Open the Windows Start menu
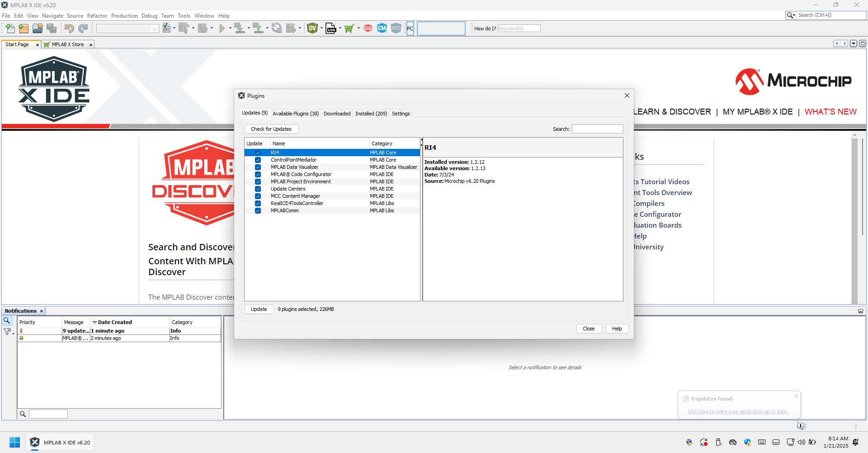The height and width of the screenshot is (453, 868). pyautogui.click(x=15, y=442)
